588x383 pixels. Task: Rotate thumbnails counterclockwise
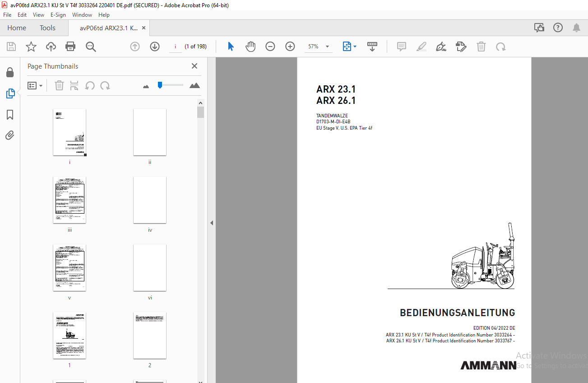point(90,85)
